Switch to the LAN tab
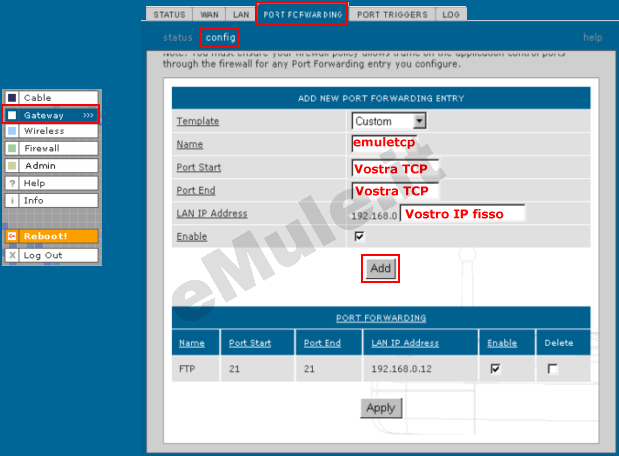Viewport: 619px width, 456px height. tap(241, 15)
